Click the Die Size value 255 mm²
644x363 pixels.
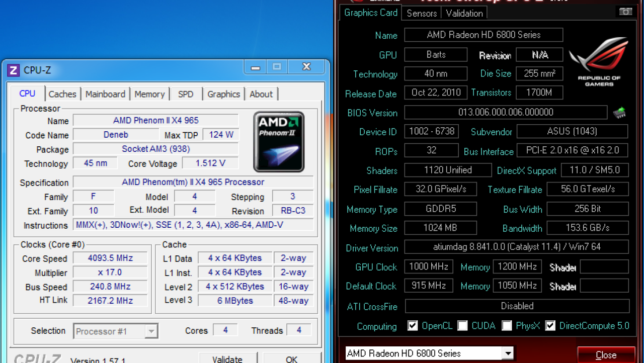coord(540,73)
